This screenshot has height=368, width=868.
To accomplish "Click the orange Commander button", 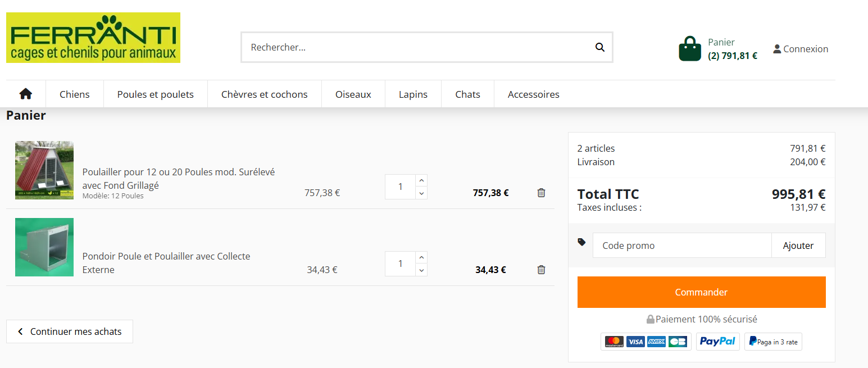I will pos(701,292).
